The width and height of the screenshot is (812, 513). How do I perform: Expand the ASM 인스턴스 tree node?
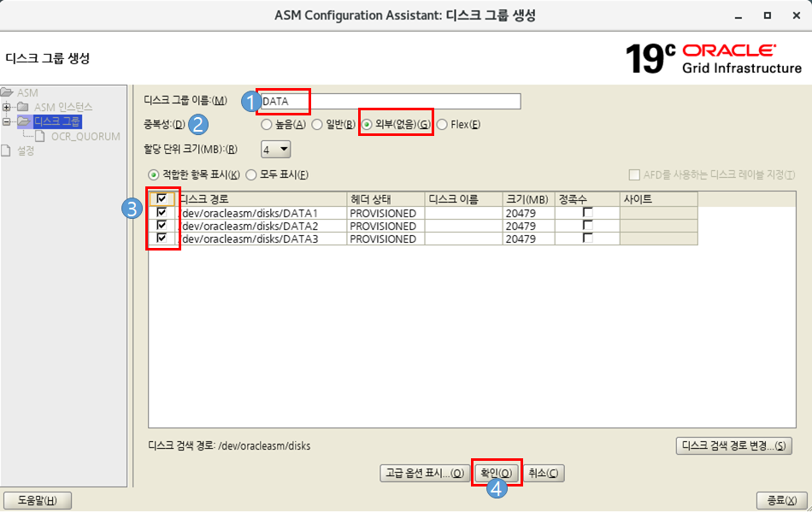pos(6,107)
